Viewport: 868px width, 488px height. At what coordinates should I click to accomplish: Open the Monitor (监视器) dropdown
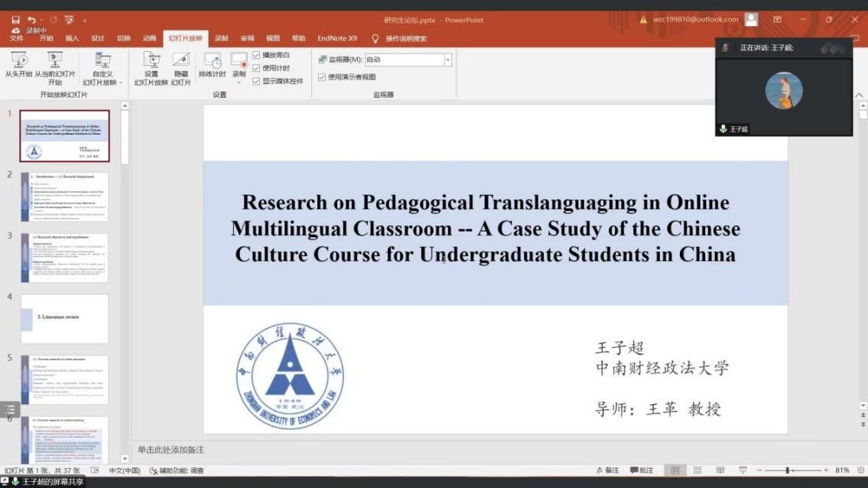click(448, 59)
